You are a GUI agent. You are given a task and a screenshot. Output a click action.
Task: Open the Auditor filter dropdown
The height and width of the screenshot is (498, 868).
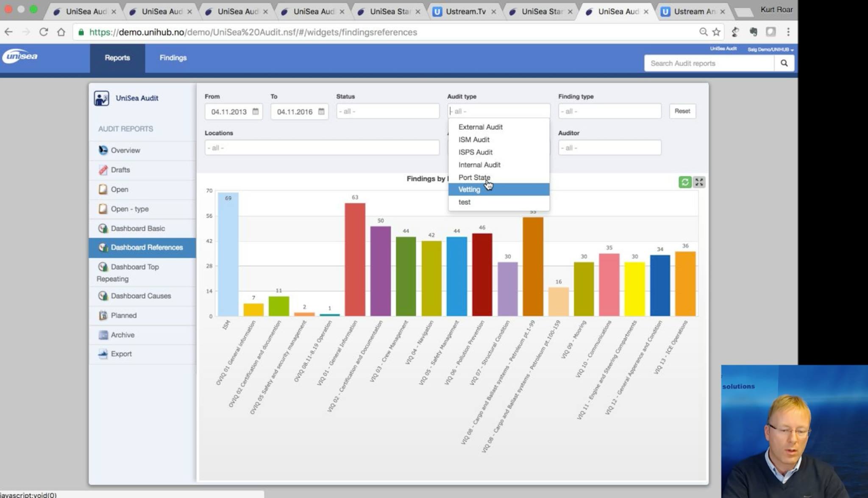tap(609, 148)
